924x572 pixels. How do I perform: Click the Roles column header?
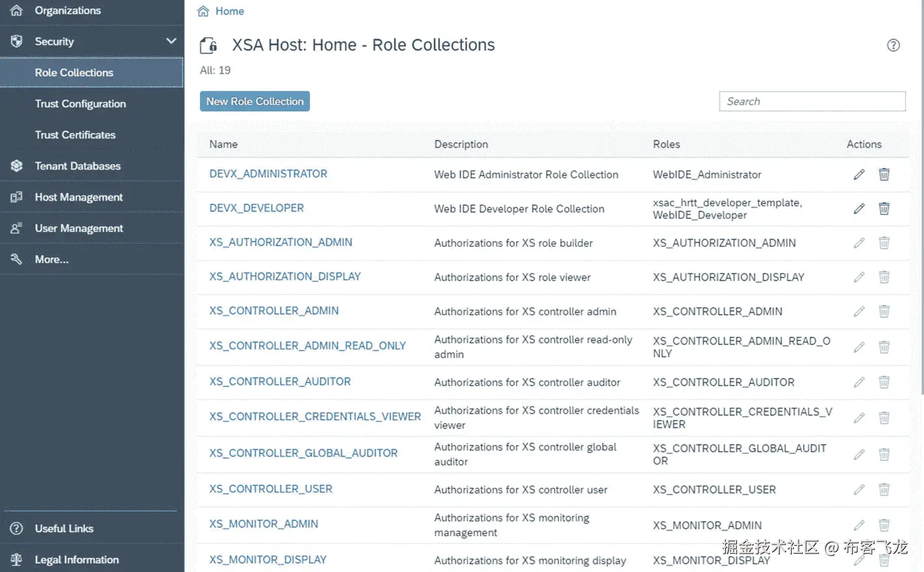(x=667, y=144)
